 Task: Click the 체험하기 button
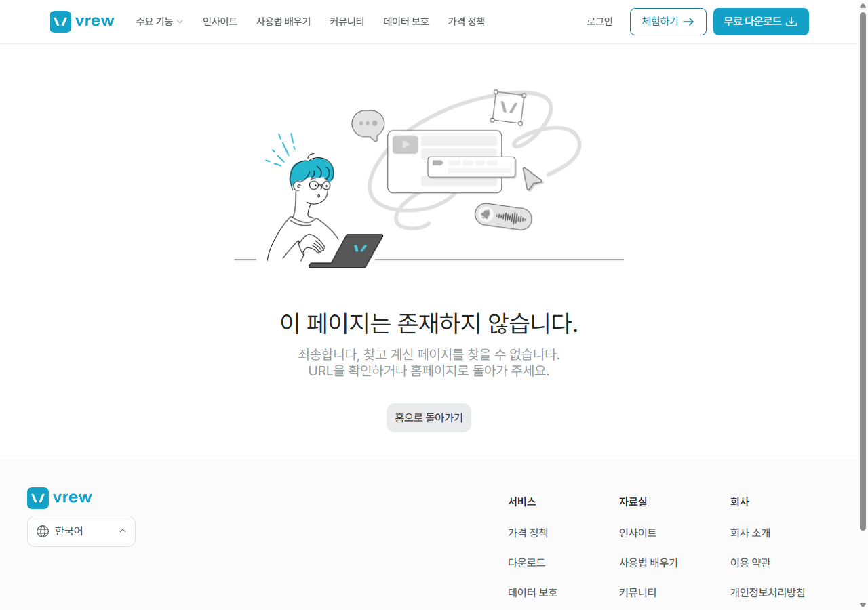tap(668, 21)
